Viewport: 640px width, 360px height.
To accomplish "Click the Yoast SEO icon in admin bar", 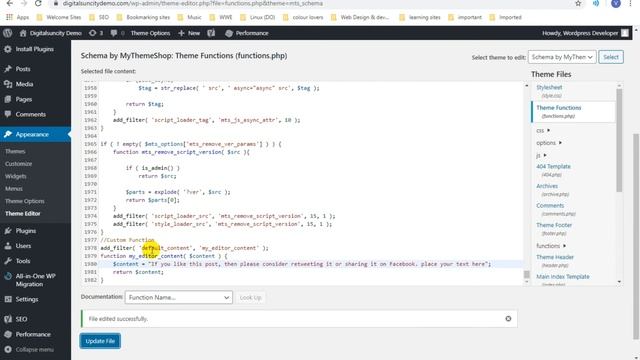I will pyautogui.click(x=211, y=33).
